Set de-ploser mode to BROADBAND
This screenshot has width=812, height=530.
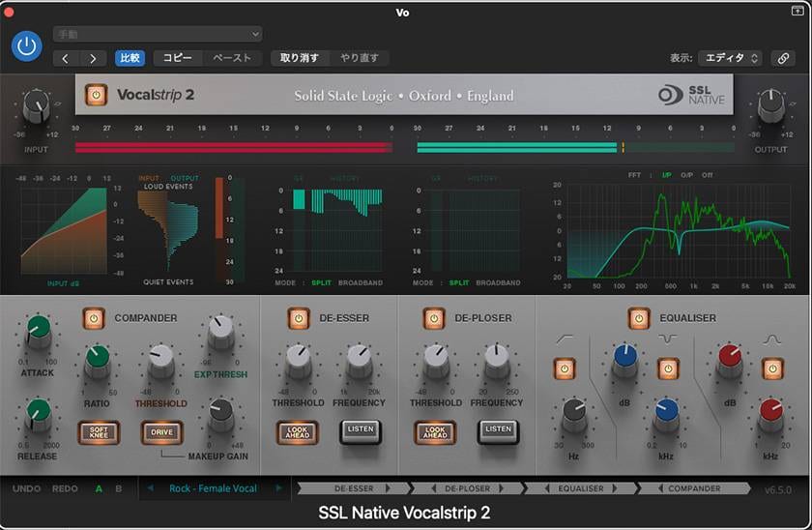click(x=498, y=282)
